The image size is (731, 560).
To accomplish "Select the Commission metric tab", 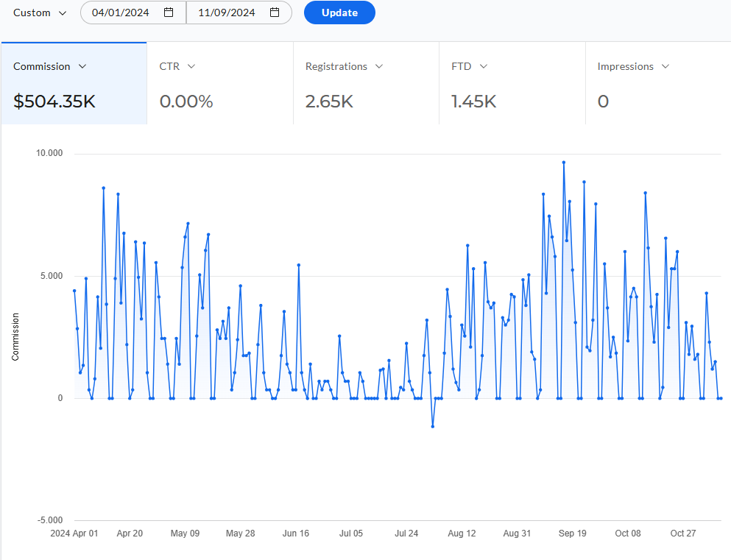I will 74,83.
